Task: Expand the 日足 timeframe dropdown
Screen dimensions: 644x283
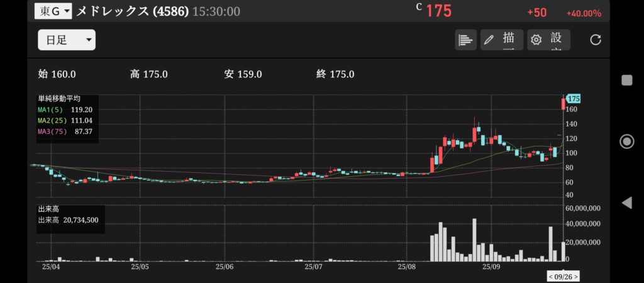Action: pos(66,40)
